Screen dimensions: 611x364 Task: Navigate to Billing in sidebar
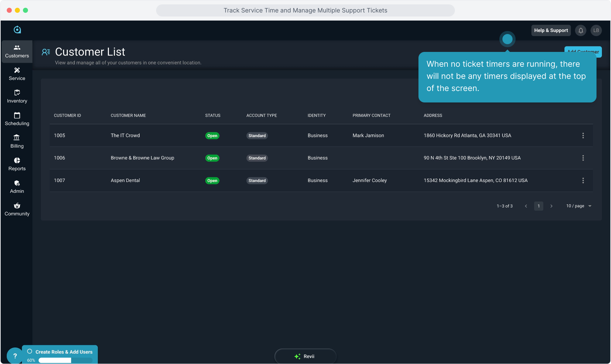click(17, 142)
